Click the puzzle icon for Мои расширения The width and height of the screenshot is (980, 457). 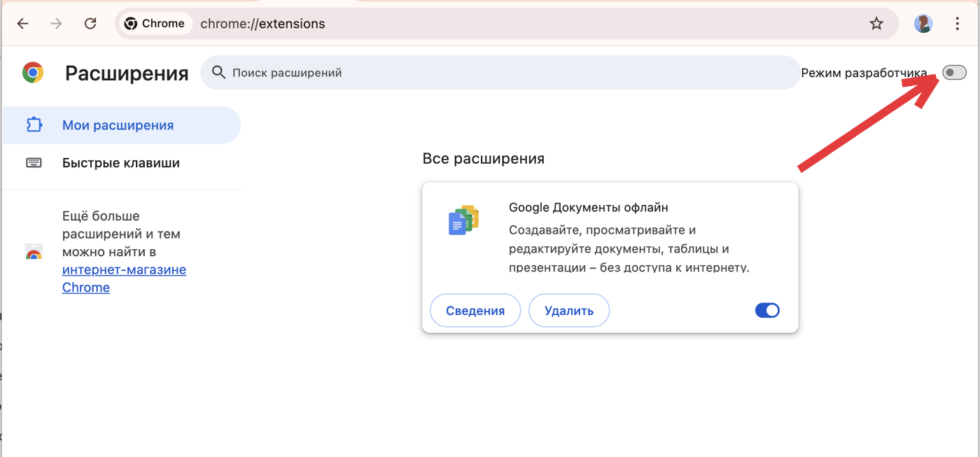[x=34, y=125]
